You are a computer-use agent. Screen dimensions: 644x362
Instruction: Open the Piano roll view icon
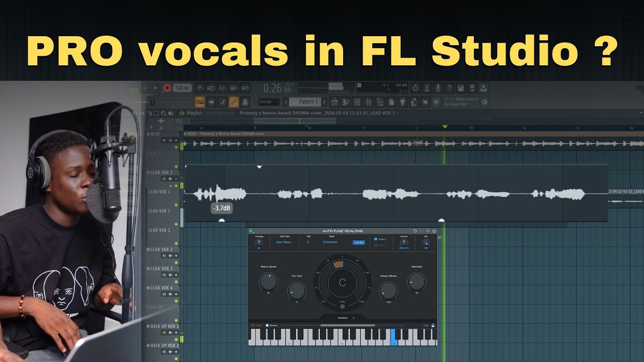(x=346, y=102)
